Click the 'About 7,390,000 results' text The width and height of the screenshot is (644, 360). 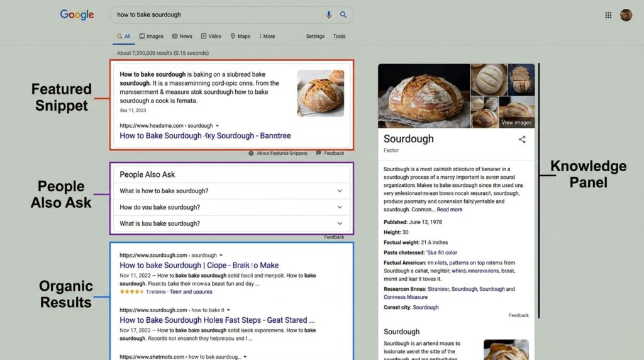coord(163,53)
